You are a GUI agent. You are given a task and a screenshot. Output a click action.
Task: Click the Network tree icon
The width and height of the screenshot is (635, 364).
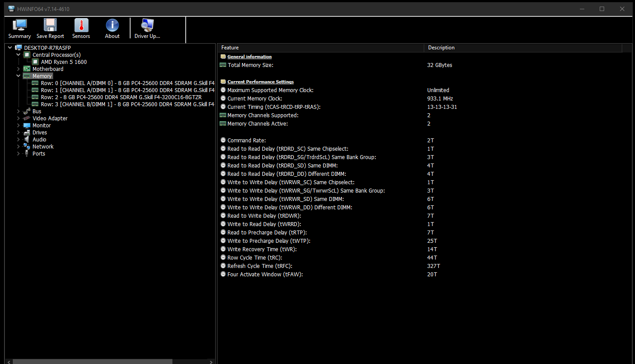click(27, 146)
